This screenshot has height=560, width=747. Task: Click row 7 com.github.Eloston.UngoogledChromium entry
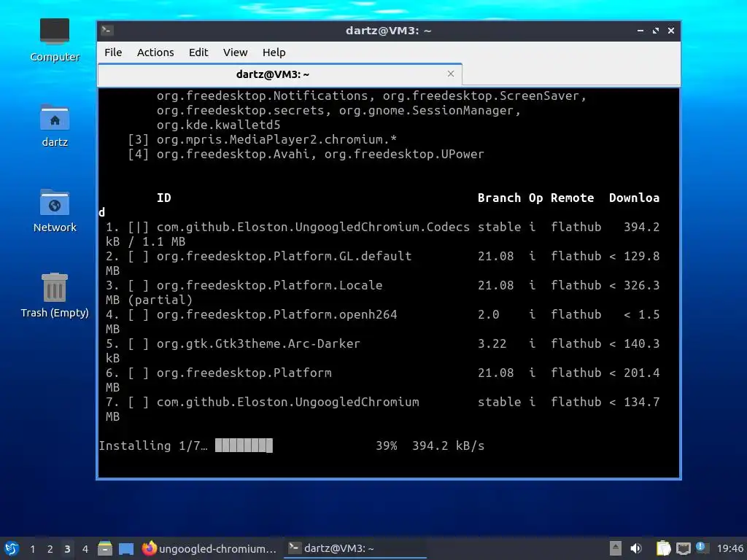[287, 402]
